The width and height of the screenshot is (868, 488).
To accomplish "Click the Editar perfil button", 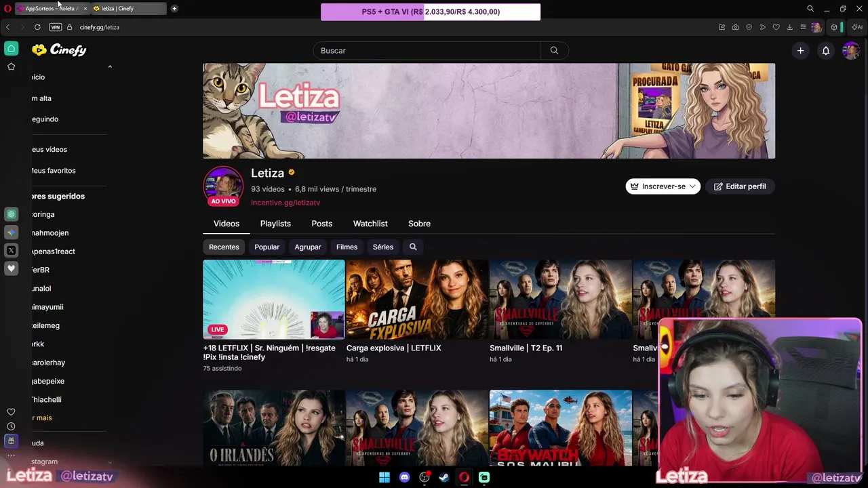I will coord(740,186).
